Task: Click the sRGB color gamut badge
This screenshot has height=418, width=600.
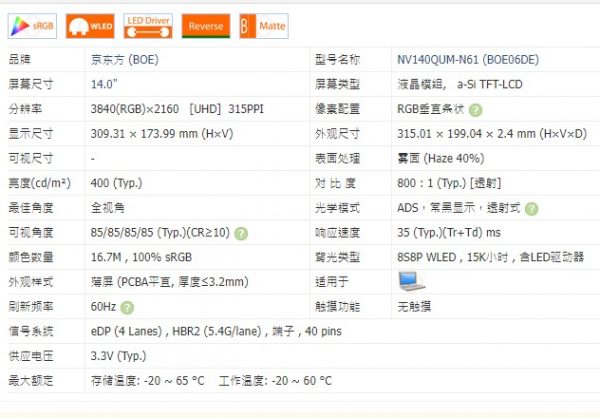Action: pos(32,26)
